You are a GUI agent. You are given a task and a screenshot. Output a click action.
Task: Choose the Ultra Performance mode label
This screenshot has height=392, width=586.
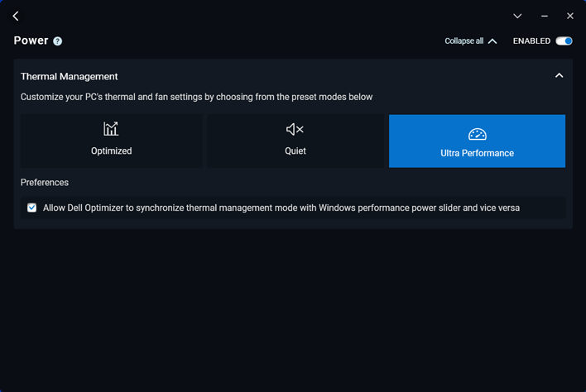click(477, 153)
